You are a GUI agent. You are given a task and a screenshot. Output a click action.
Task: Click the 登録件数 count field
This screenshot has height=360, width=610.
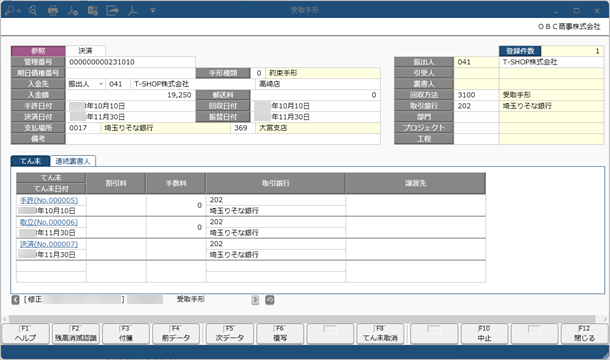point(572,51)
